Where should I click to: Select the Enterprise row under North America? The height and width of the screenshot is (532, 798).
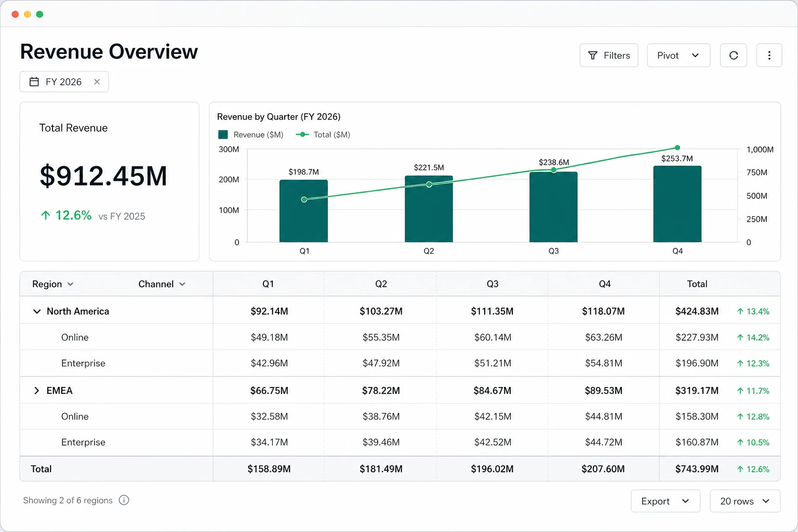400,363
